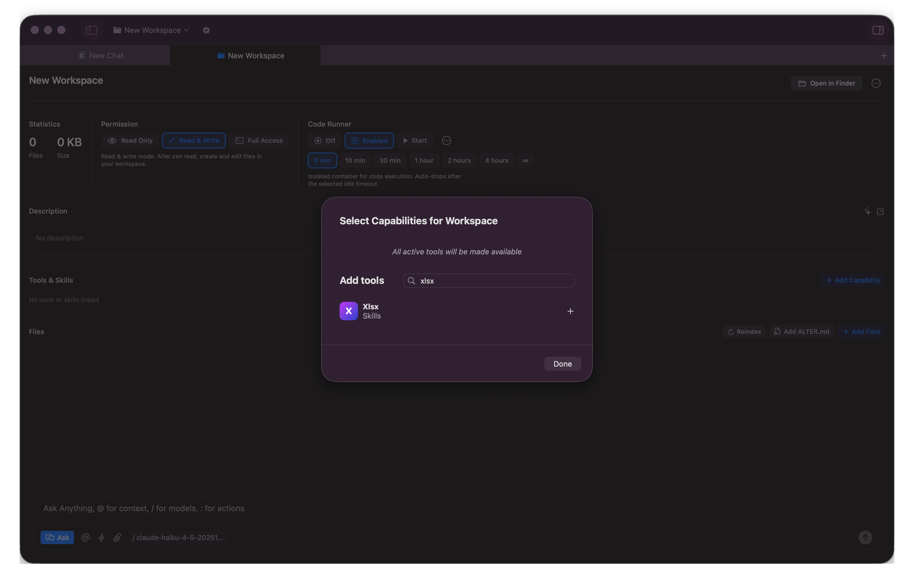Toggle the left sidebar panel icon
The image size is (914, 588).
(91, 30)
